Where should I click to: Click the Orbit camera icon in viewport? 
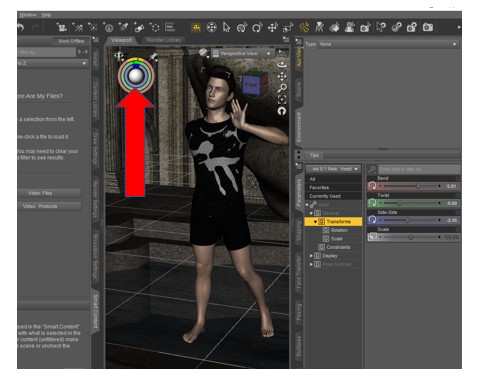pyautogui.click(x=282, y=65)
